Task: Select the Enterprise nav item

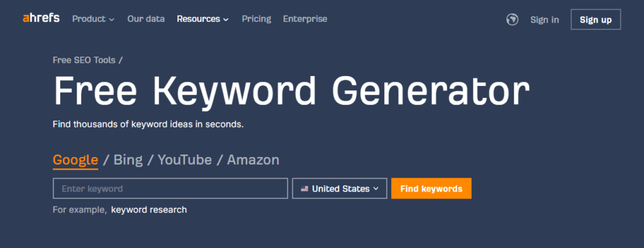Action: (x=305, y=19)
